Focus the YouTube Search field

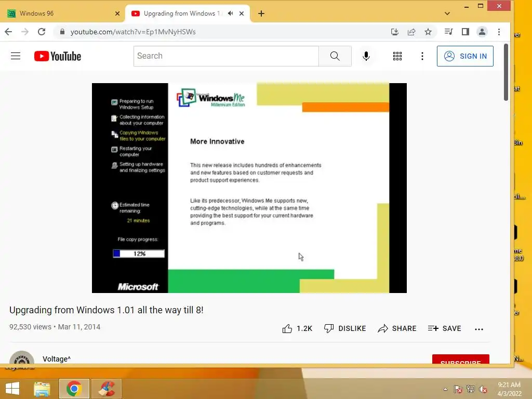[226, 56]
